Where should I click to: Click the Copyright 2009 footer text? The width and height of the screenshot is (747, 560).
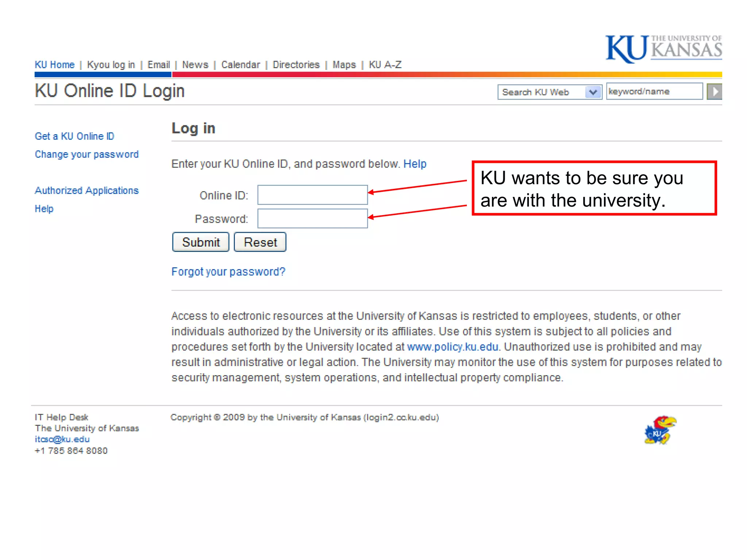[305, 417]
